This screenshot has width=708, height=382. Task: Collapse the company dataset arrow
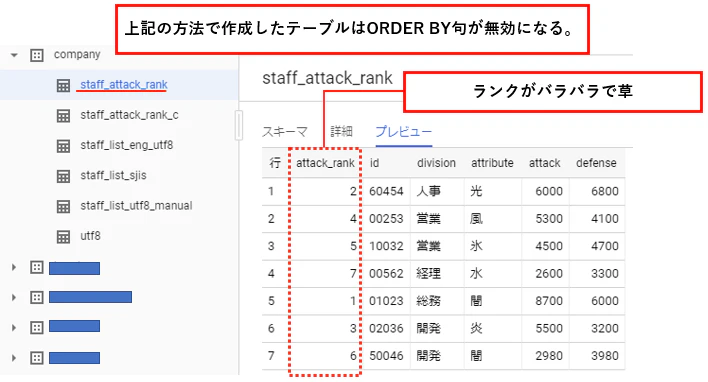pos(14,55)
